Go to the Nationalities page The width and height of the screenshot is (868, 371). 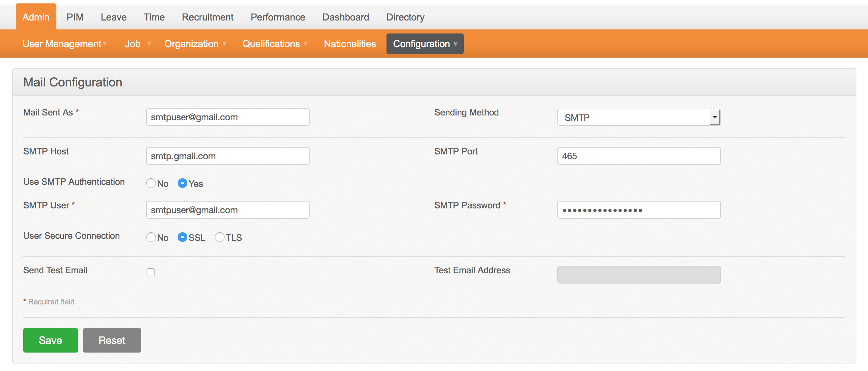(x=350, y=44)
